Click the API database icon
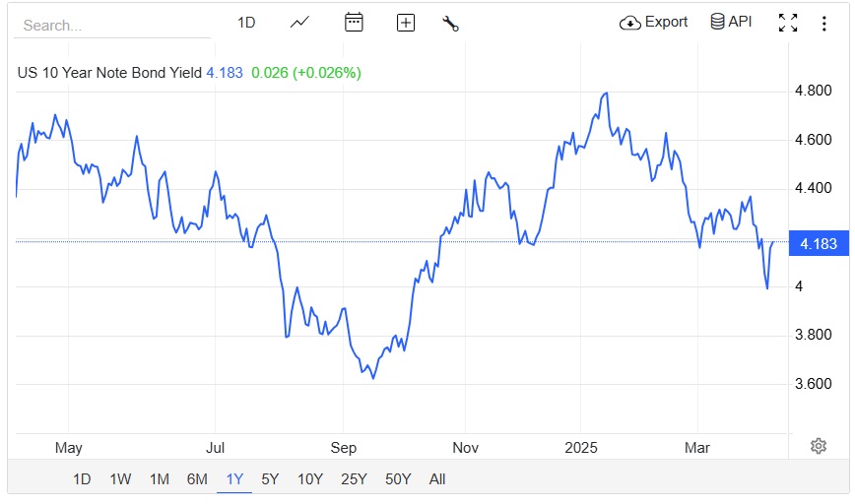855x504 pixels. 718,22
